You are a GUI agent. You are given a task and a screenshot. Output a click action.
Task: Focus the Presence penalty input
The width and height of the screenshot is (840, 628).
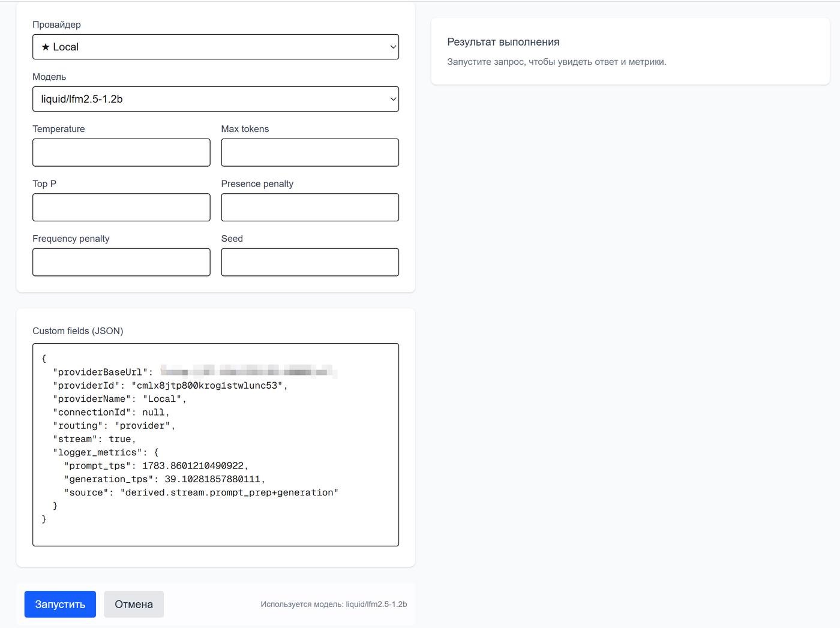pos(310,207)
